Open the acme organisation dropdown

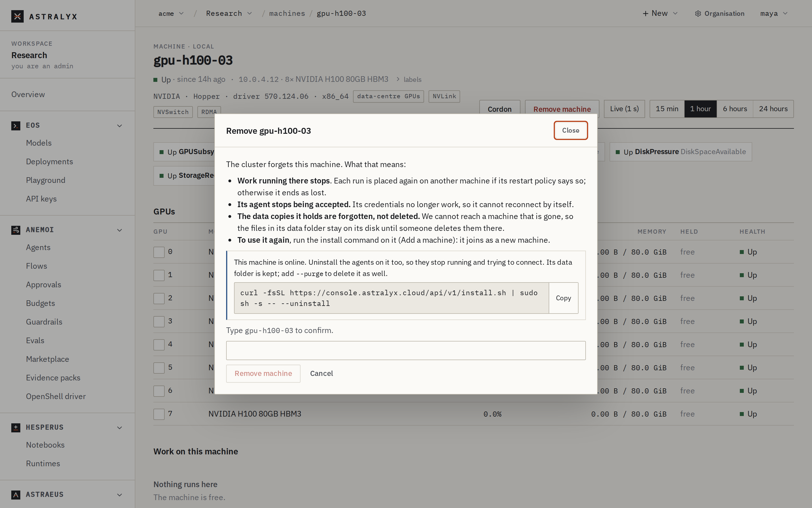click(x=171, y=14)
